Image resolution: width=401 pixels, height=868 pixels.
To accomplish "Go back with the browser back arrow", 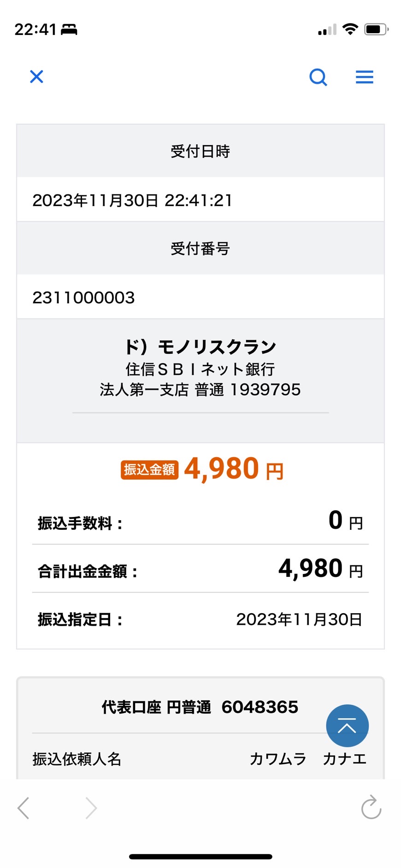I will coord(24,808).
